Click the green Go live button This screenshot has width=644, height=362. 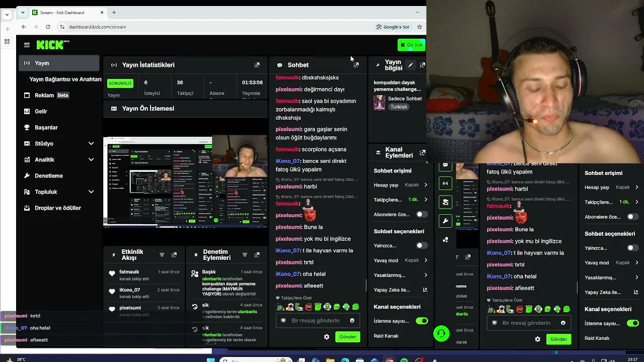pos(411,45)
